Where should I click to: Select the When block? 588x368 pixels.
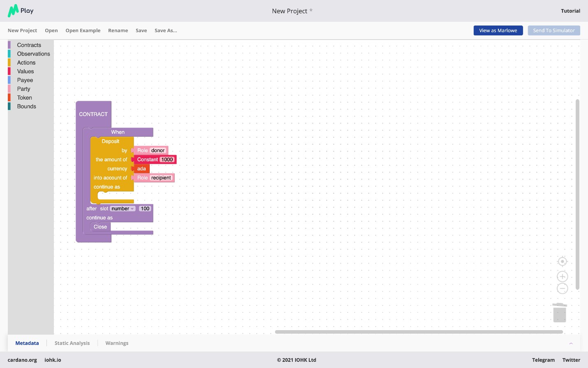coord(118,132)
